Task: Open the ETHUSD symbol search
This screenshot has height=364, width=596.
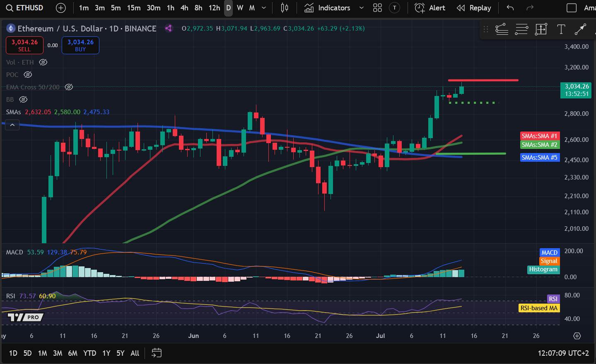Action: click(x=24, y=8)
